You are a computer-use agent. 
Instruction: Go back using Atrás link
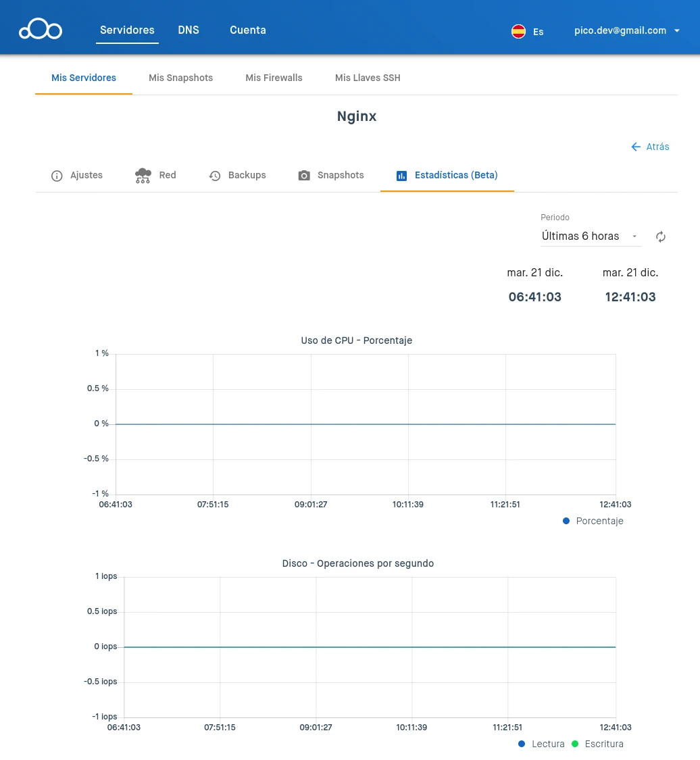(x=650, y=147)
